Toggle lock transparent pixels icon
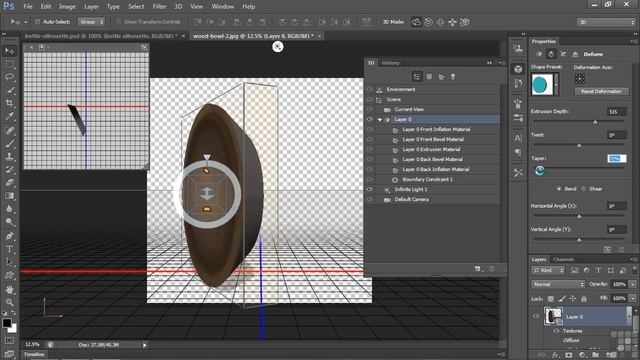The width and height of the screenshot is (640, 360). click(551, 299)
